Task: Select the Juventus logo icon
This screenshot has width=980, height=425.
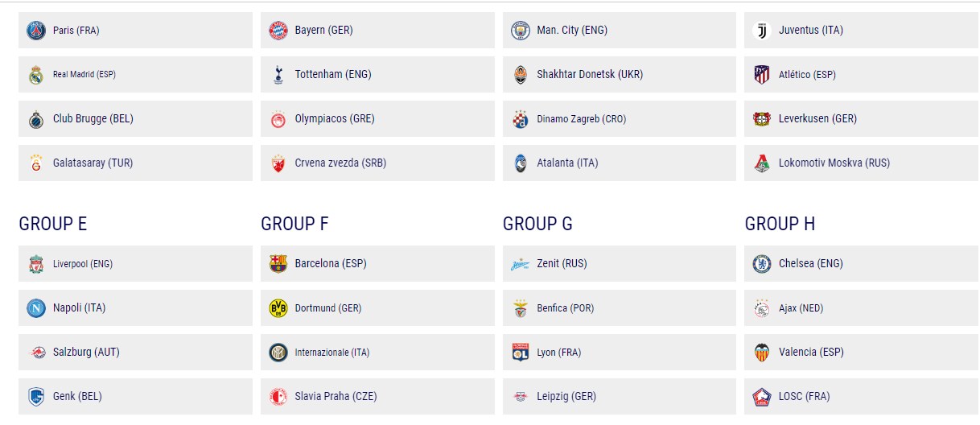Action: coord(761,31)
